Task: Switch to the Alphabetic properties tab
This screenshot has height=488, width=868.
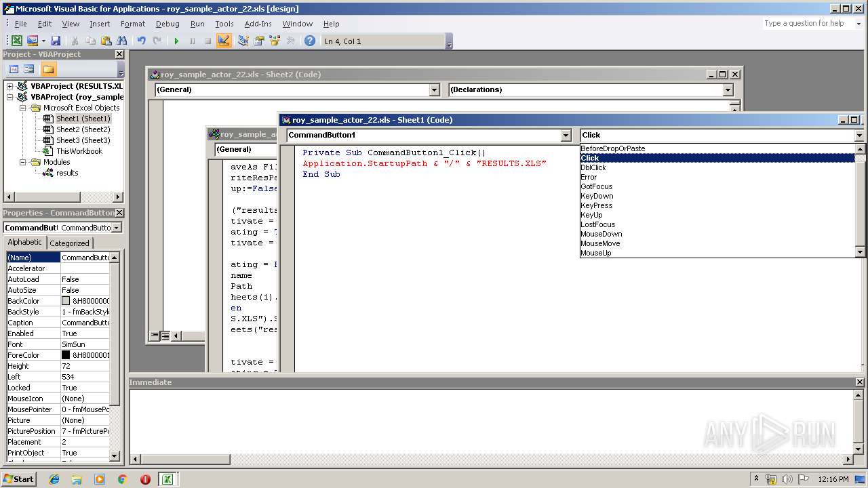Action: (25, 242)
